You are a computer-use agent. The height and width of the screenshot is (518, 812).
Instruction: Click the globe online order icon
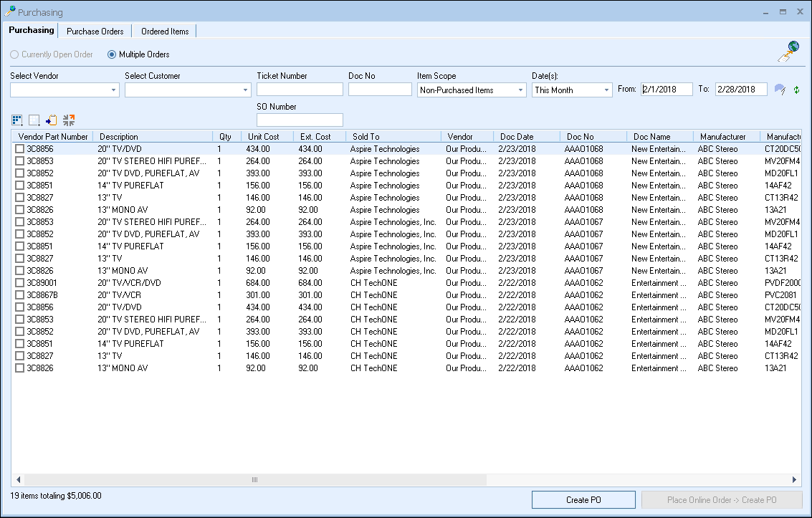coord(788,52)
